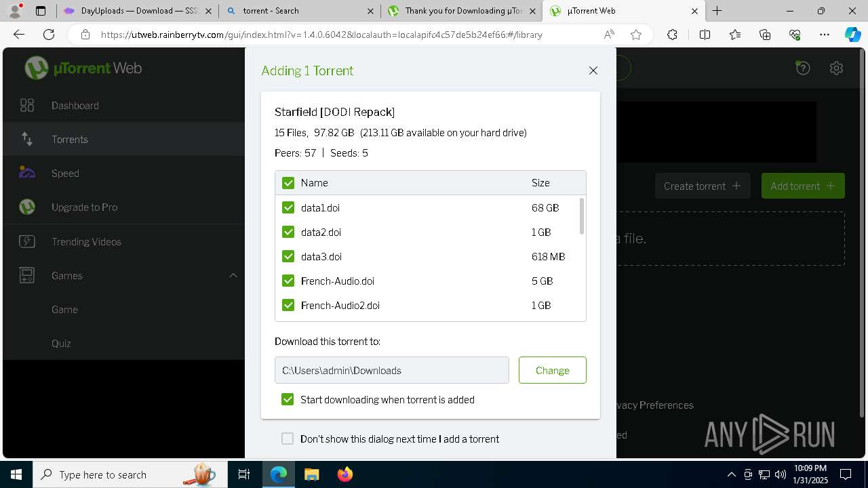This screenshot has height=488, width=868.
Task: Open a new browser tab
Action: pos(717,11)
